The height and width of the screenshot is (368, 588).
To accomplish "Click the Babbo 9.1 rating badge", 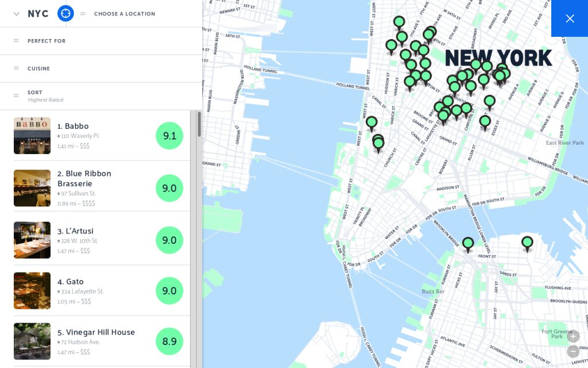I will click(169, 136).
